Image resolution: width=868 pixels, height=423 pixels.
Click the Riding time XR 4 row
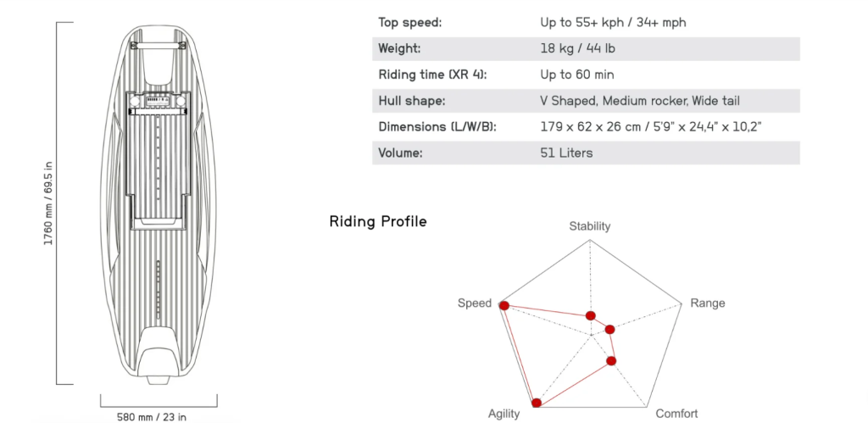click(x=586, y=75)
